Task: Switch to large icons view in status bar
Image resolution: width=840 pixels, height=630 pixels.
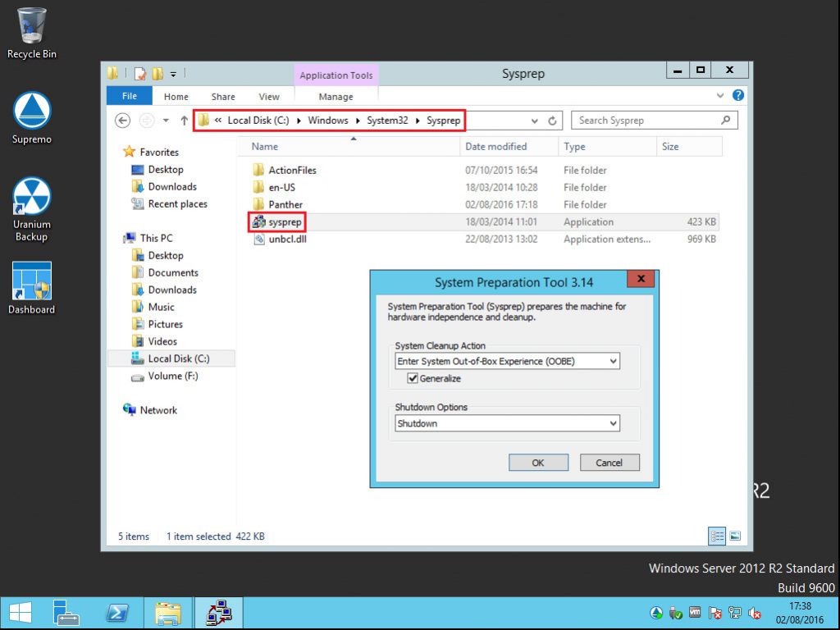Action: tap(736, 536)
